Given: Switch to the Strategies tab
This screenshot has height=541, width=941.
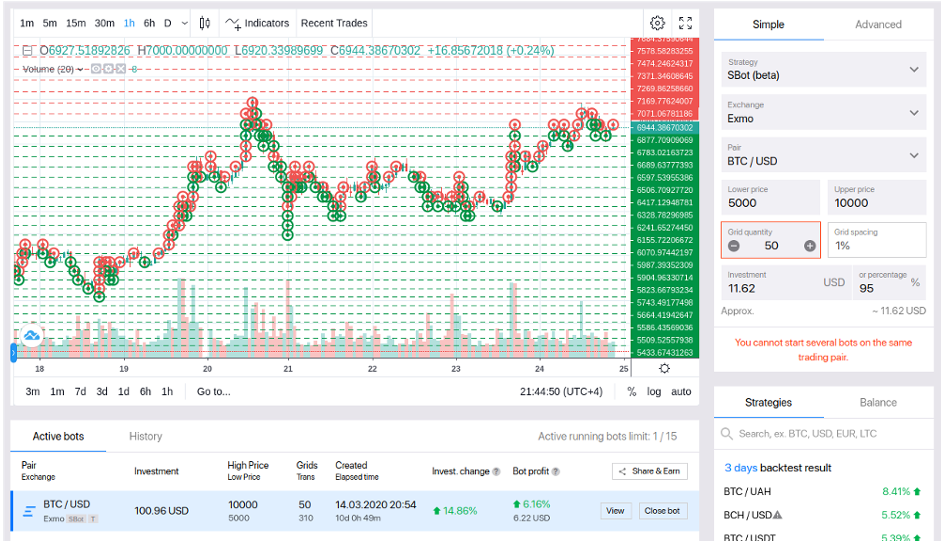Looking at the screenshot, I should (768, 403).
